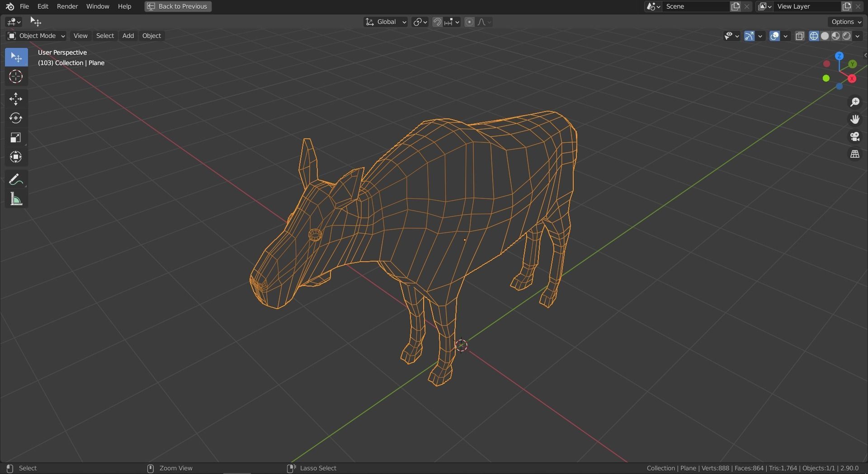Screen dimensions: 868x474
Task: Click the sidebar expand arrow
Action: (865, 55)
